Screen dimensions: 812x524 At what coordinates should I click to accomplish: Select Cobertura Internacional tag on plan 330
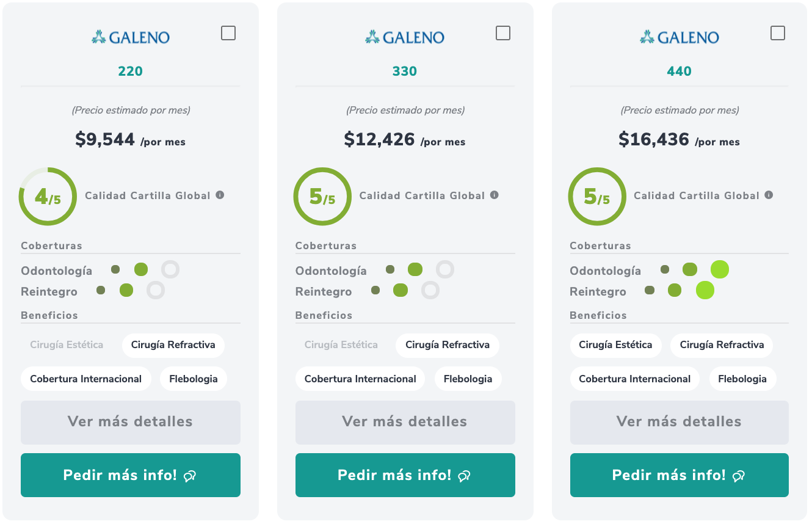point(360,379)
